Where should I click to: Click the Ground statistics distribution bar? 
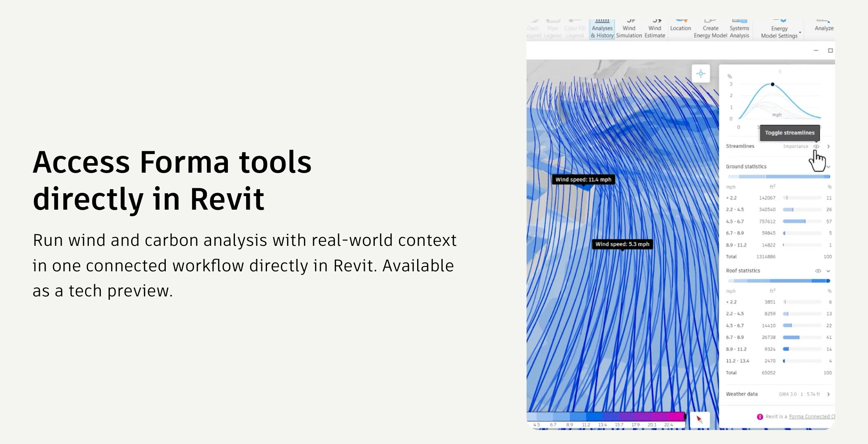(779, 177)
